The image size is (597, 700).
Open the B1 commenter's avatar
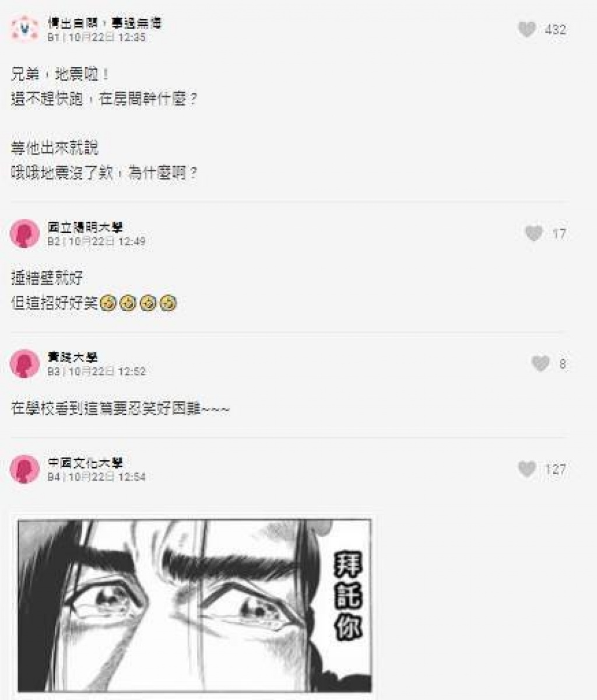tap(24, 29)
